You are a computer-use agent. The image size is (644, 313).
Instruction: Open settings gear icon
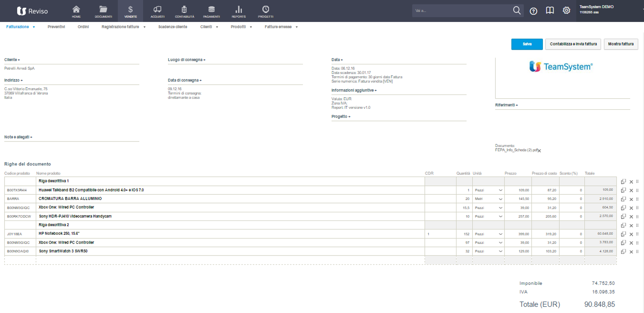point(566,11)
